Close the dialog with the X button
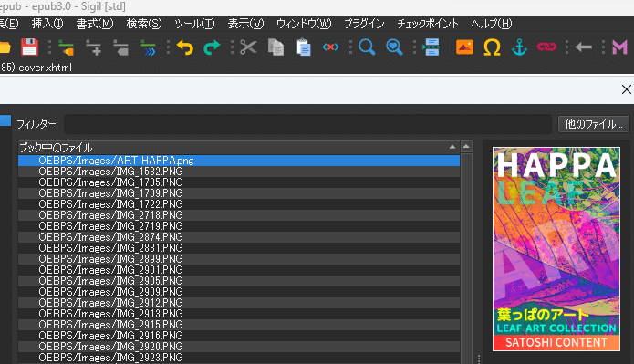634x364 pixels. 627,89
